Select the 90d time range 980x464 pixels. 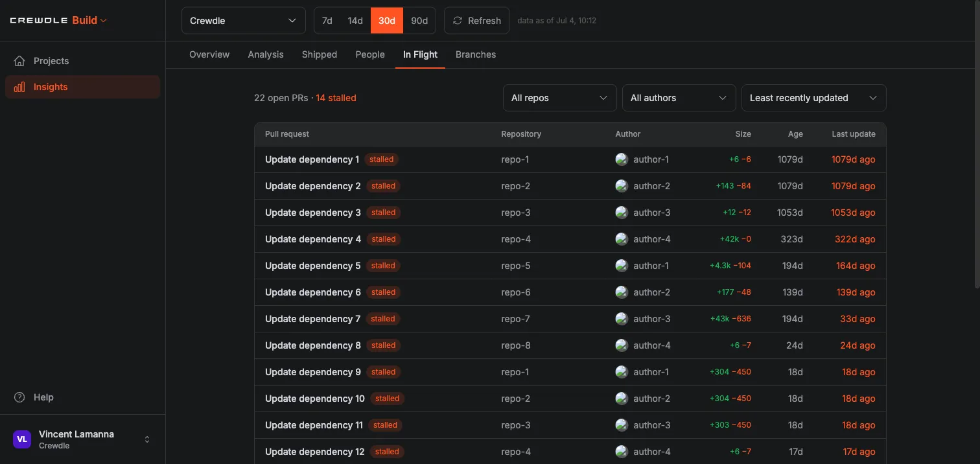(419, 21)
